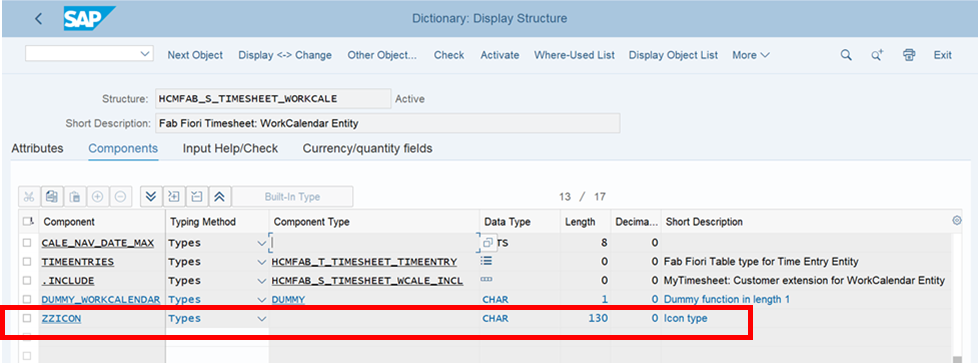Click the cut scissors icon
The width and height of the screenshot is (978, 363).
click(x=28, y=196)
